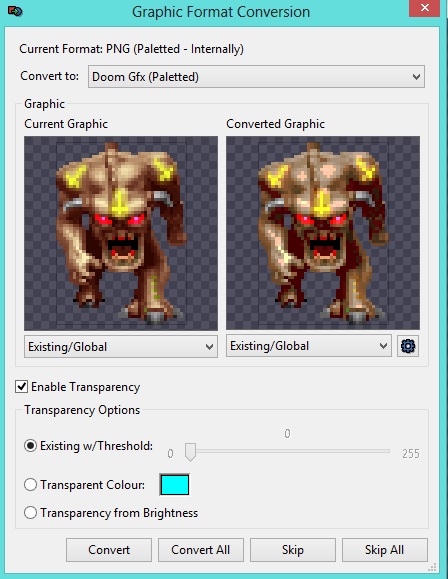The height and width of the screenshot is (579, 448).
Task: Click the Skip All button
Action: (x=384, y=550)
